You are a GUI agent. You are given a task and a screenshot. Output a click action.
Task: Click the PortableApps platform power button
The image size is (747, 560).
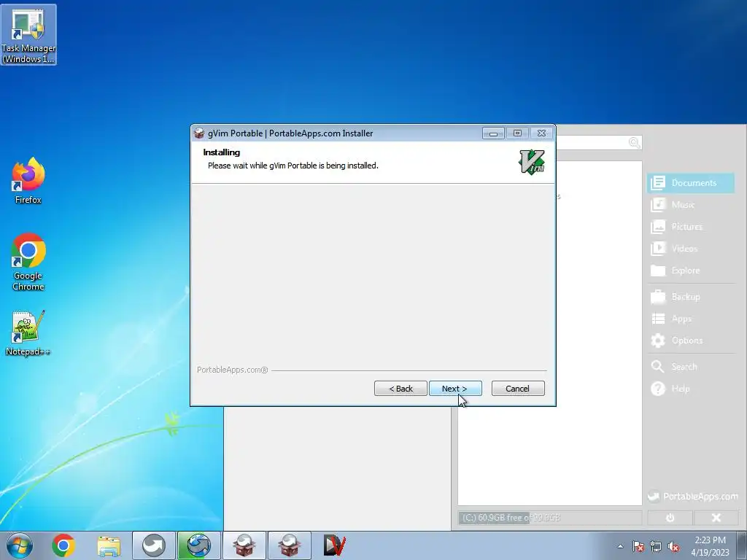[x=670, y=518]
